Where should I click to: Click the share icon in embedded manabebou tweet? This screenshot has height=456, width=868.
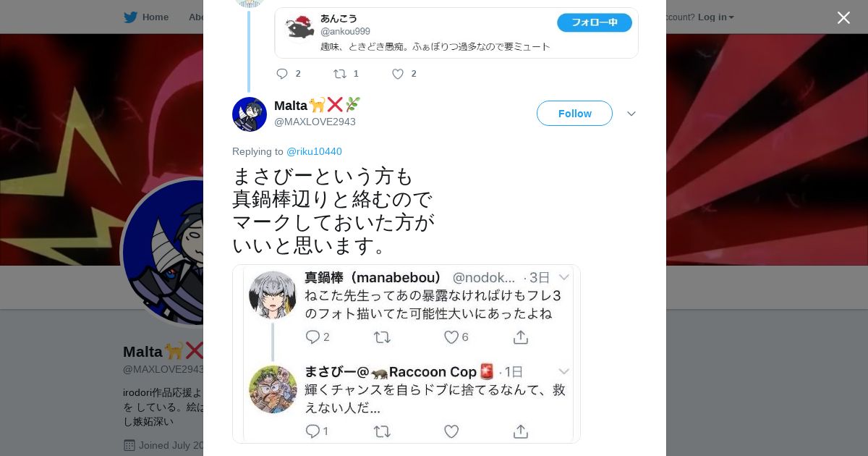click(x=520, y=337)
